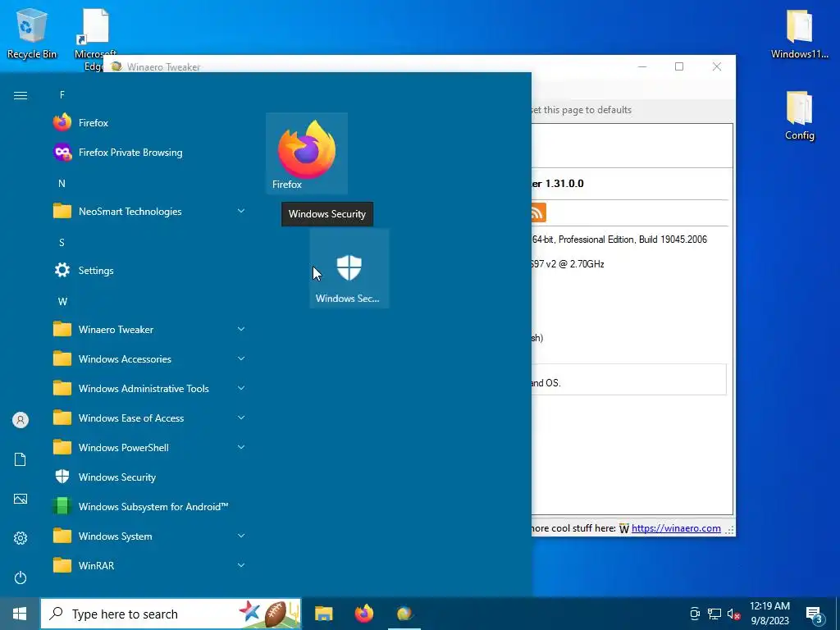Image resolution: width=840 pixels, height=630 pixels.
Task: Click the letter W group header
Action: coord(62,302)
